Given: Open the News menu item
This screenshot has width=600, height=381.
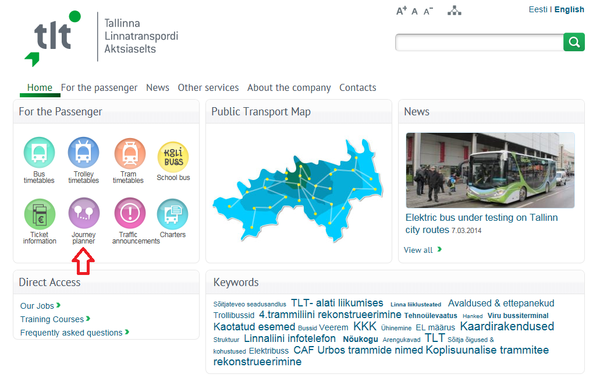Looking at the screenshot, I should pyautogui.click(x=158, y=88).
